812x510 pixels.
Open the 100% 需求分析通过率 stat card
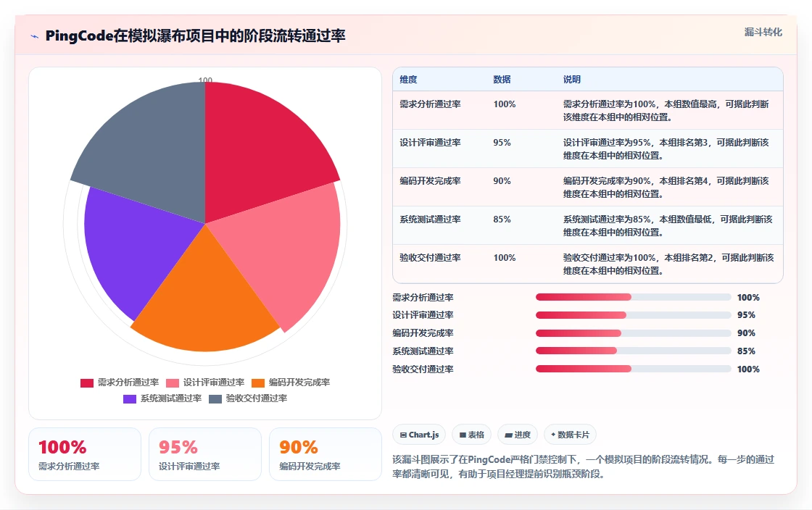85,454
